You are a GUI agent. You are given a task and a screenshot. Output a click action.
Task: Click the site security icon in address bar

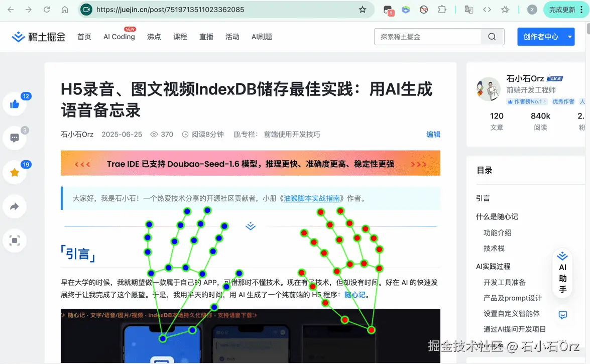pyautogui.click(x=86, y=10)
